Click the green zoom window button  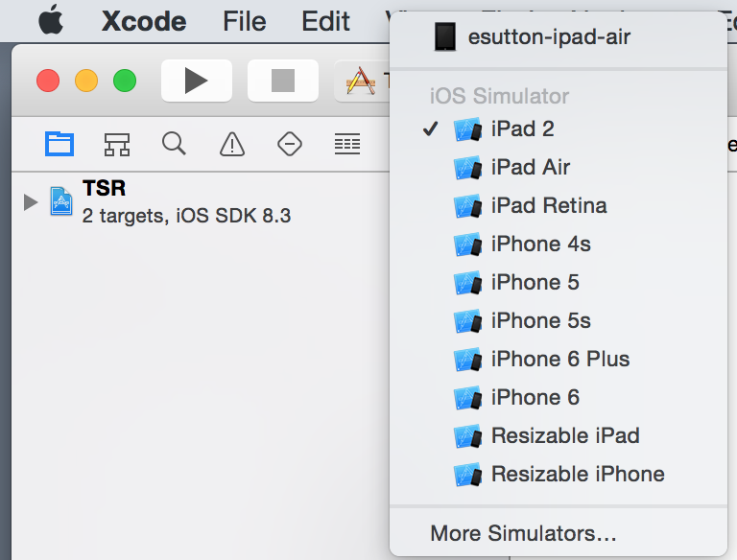pyautogui.click(x=125, y=81)
